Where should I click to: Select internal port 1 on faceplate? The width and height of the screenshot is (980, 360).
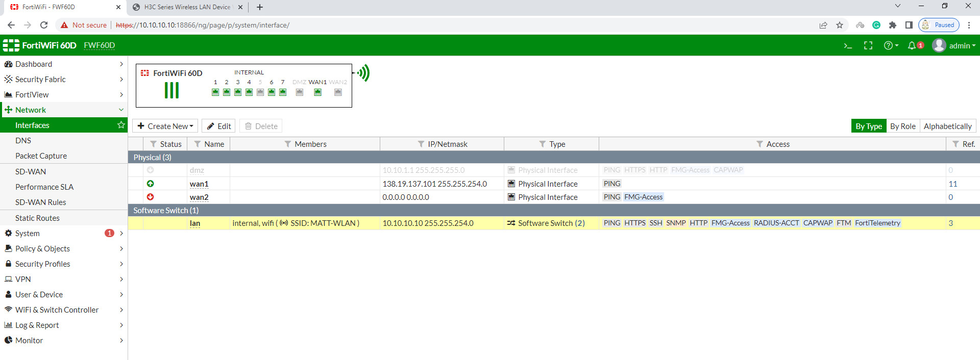pyautogui.click(x=215, y=92)
